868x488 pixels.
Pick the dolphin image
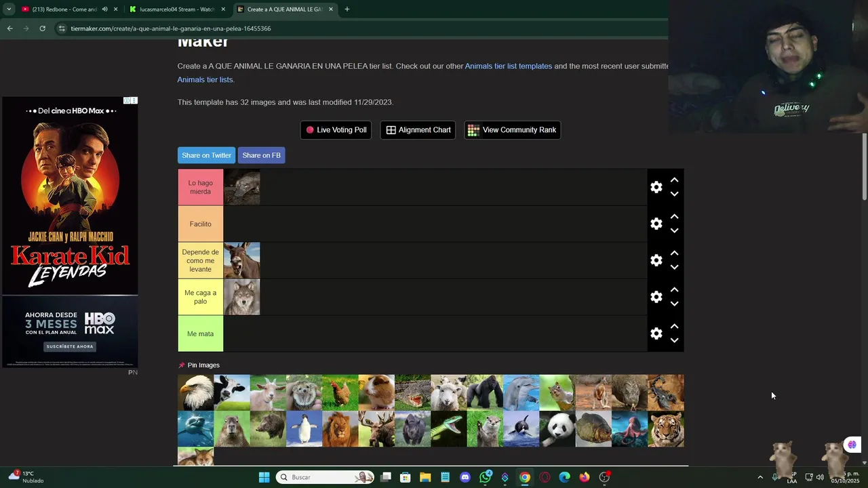tap(521, 392)
